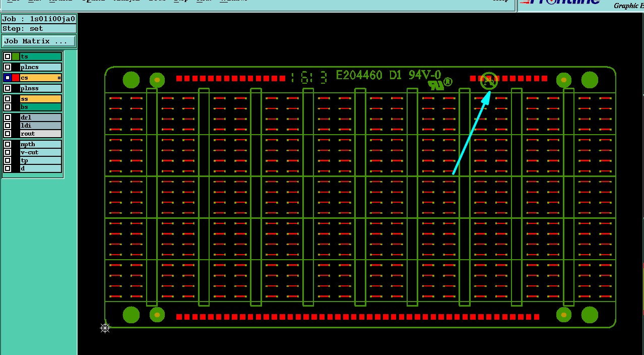Click the origin marker below the board
Viewport: 644px width, 355px height.
pos(105,328)
